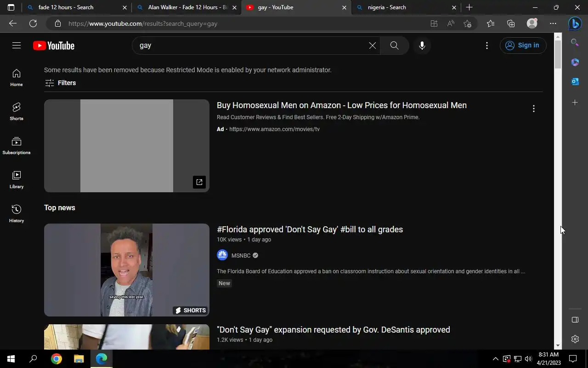Open Edge Settings and more menu

(553, 23)
